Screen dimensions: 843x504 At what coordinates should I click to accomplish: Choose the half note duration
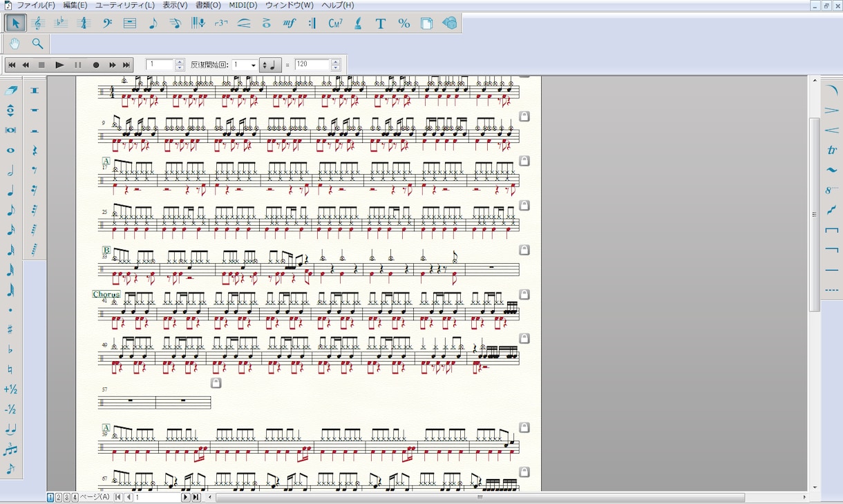(x=10, y=171)
